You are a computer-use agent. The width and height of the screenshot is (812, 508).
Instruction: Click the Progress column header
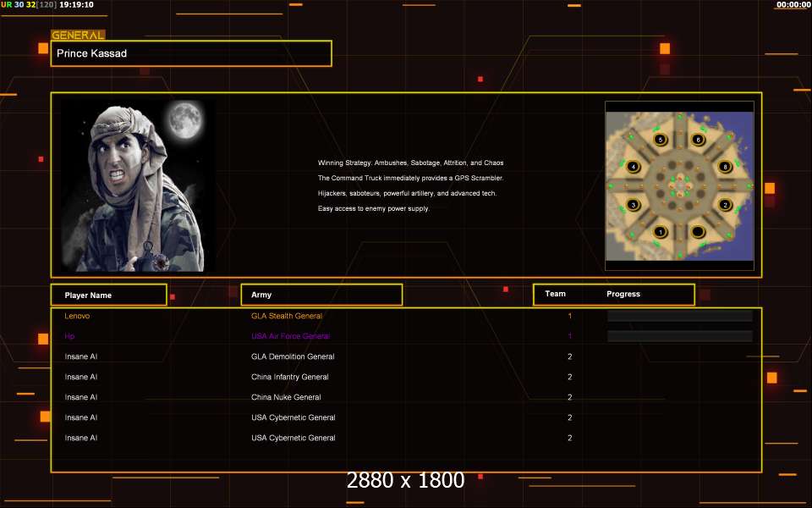[623, 294]
